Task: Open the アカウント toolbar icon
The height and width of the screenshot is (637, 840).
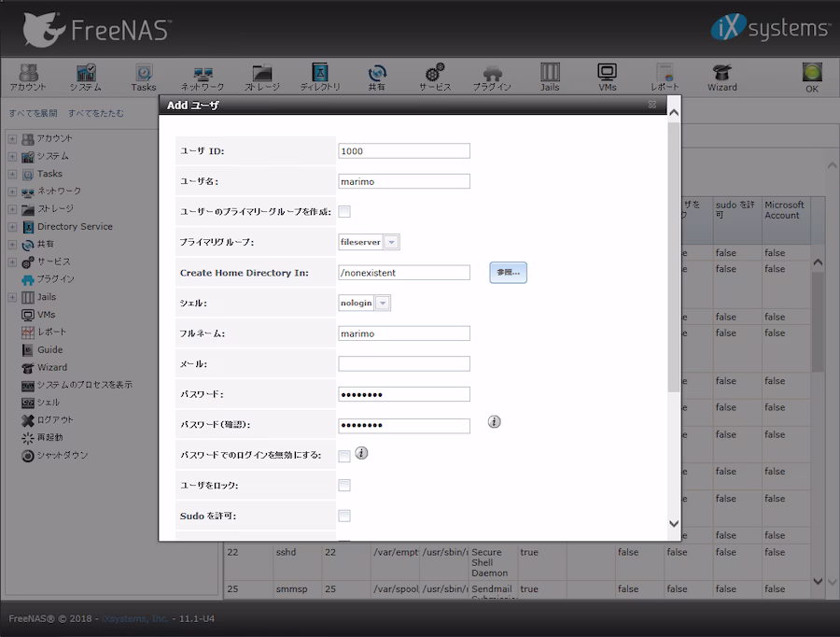Action: point(28,78)
